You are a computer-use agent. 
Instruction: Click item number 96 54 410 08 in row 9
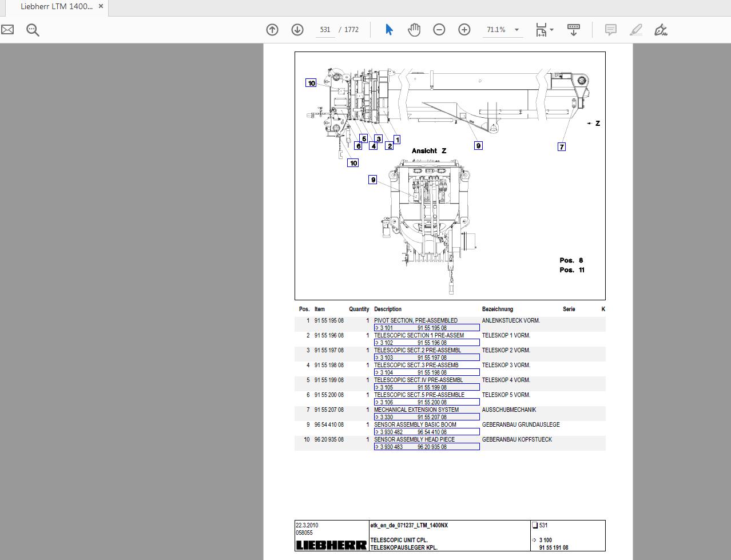pyautogui.click(x=329, y=424)
